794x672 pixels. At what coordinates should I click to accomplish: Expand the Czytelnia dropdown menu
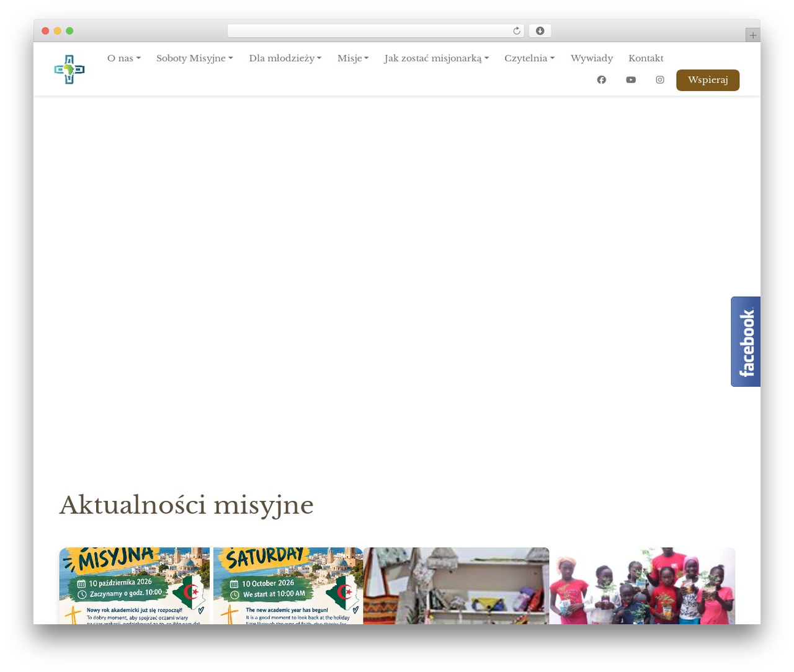click(530, 58)
